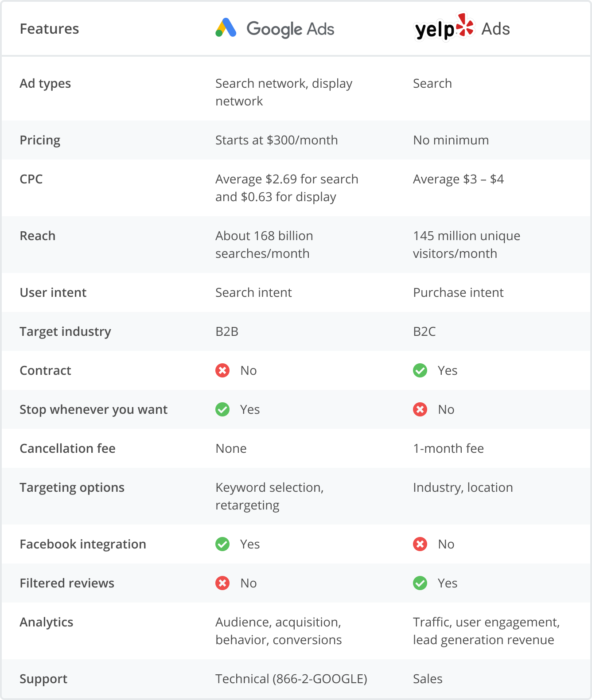Screen dimensions: 592x700
Task: Click Google's green check for Stop whenever you want
Action: click(x=222, y=409)
